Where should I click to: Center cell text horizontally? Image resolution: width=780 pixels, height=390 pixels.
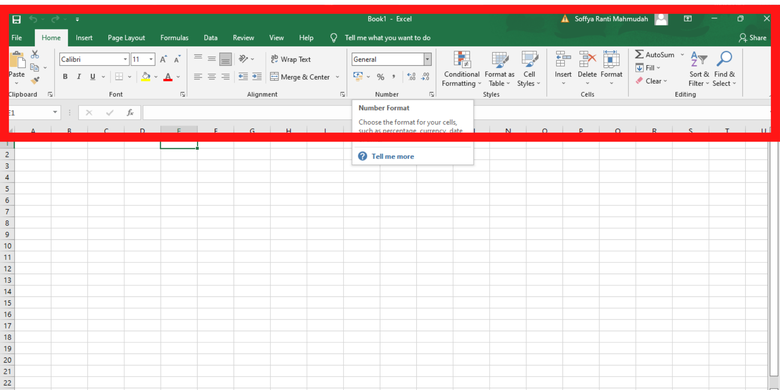click(212, 77)
